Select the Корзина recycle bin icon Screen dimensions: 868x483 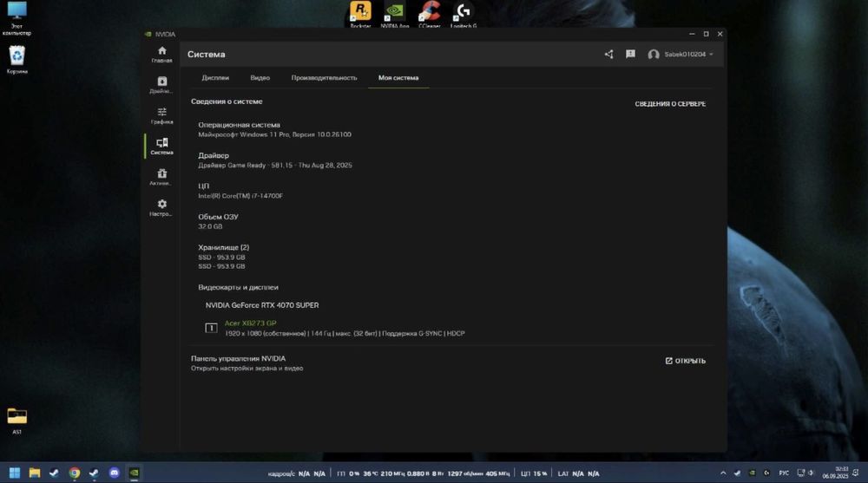click(x=16, y=60)
